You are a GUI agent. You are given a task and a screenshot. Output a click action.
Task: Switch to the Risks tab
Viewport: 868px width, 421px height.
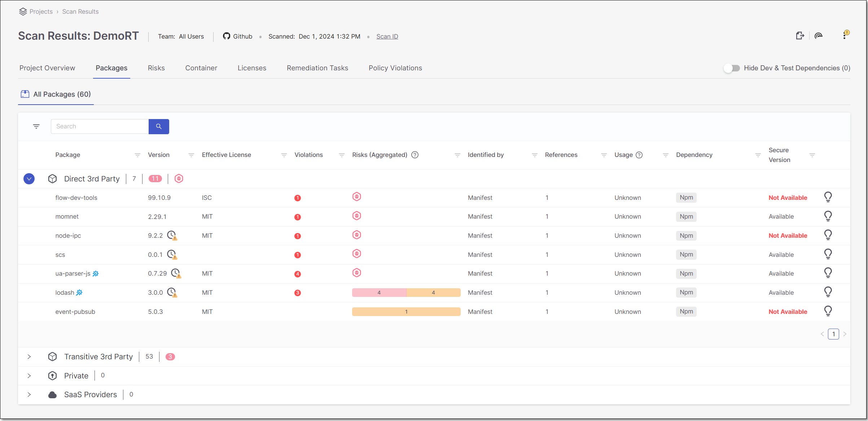pos(156,68)
